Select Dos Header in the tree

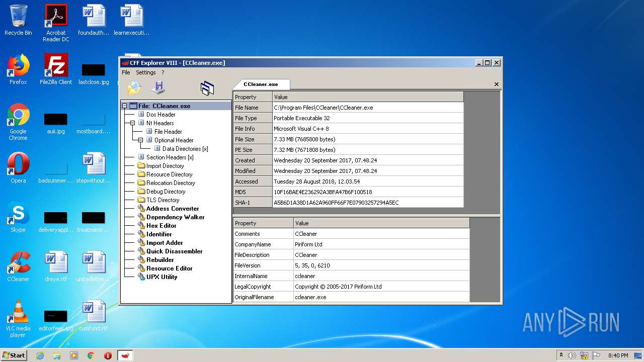(160, 115)
